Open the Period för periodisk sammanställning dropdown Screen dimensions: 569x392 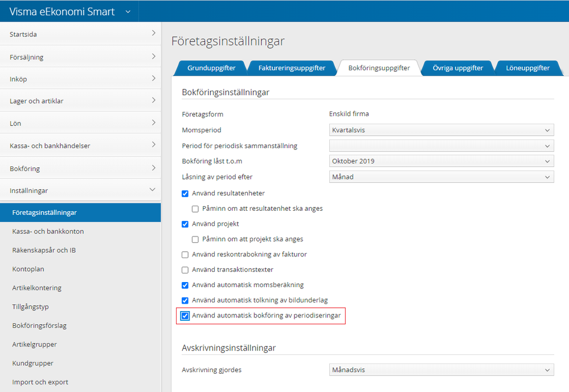[x=441, y=146]
